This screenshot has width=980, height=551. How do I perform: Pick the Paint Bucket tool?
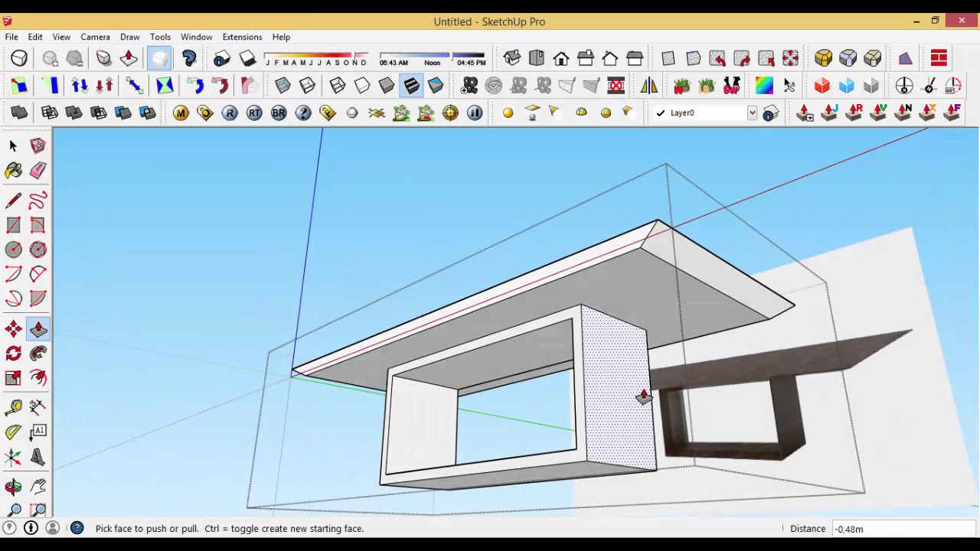click(13, 170)
